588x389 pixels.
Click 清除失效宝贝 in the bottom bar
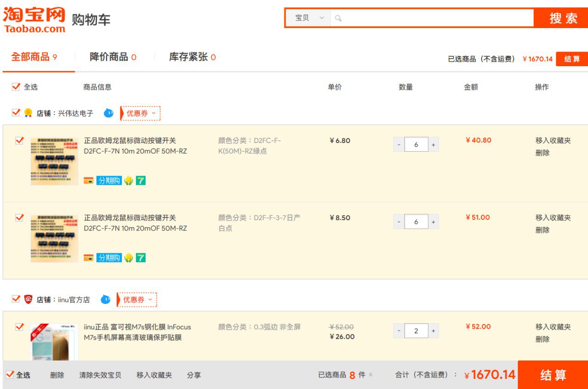(100, 375)
